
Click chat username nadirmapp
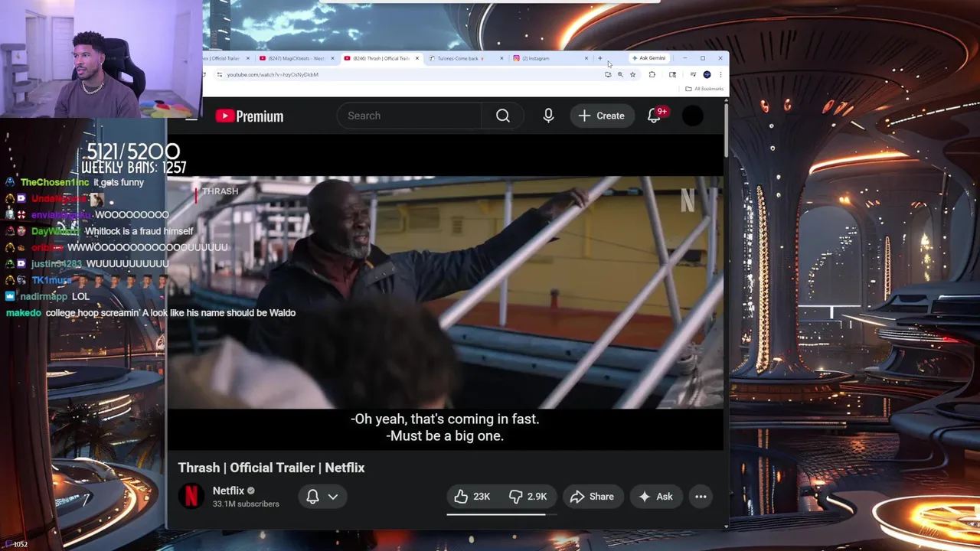click(44, 296)
